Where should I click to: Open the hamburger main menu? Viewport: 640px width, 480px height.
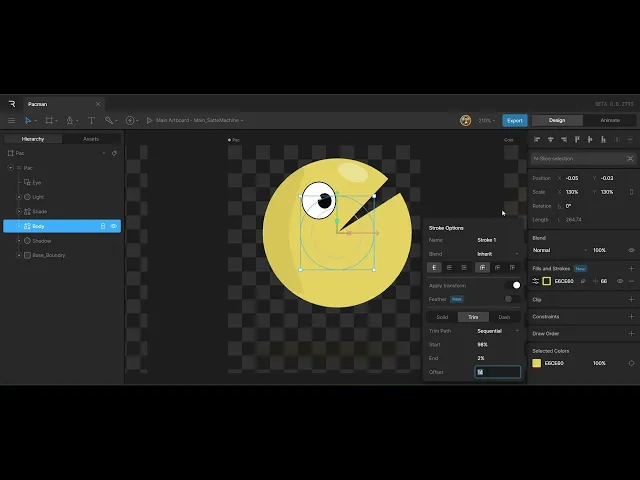[x=11, y=120]
